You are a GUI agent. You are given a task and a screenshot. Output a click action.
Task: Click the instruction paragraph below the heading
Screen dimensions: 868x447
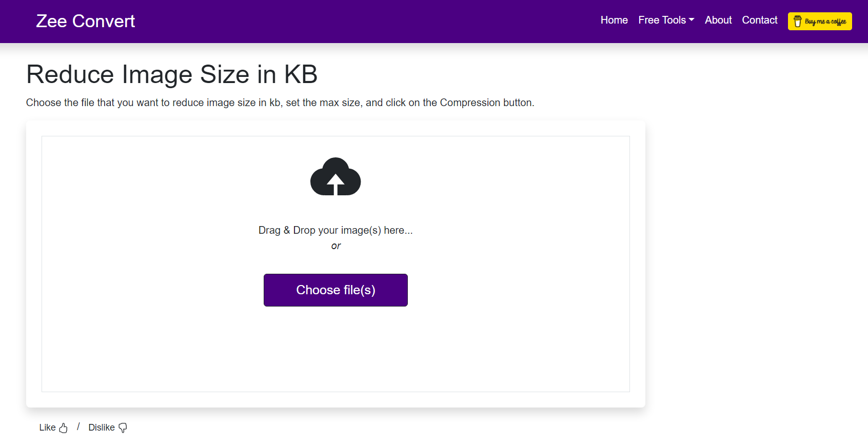click(x=280, y=103)
